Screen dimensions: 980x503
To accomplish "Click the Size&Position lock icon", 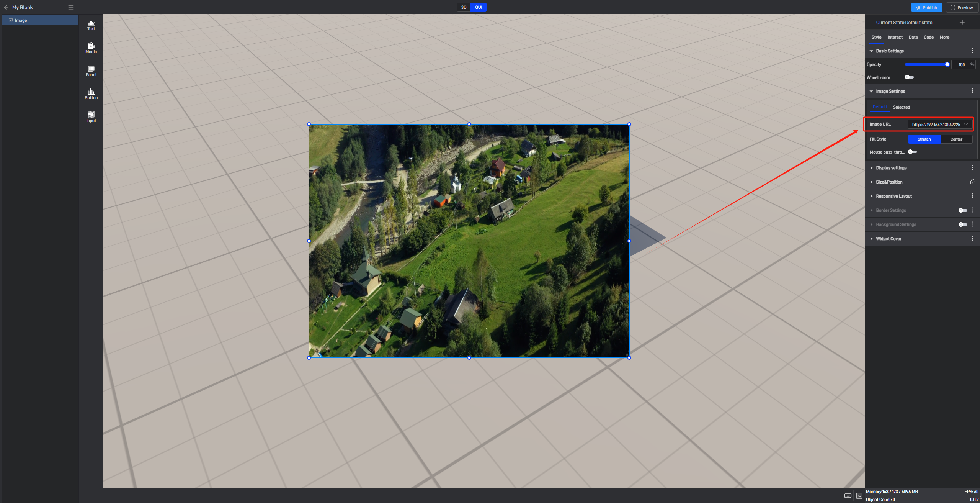I will click(972, 182).
